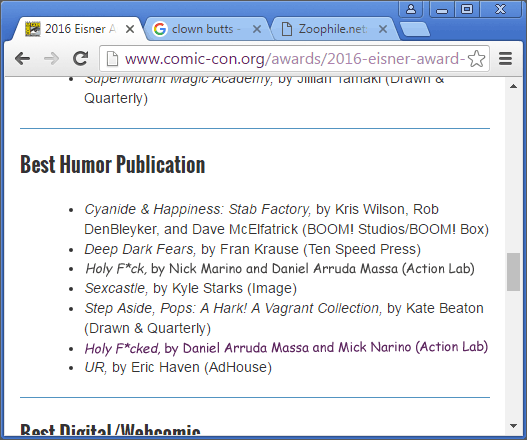Open a new tab
527x440 pixels.
click(x=415, y=30)
